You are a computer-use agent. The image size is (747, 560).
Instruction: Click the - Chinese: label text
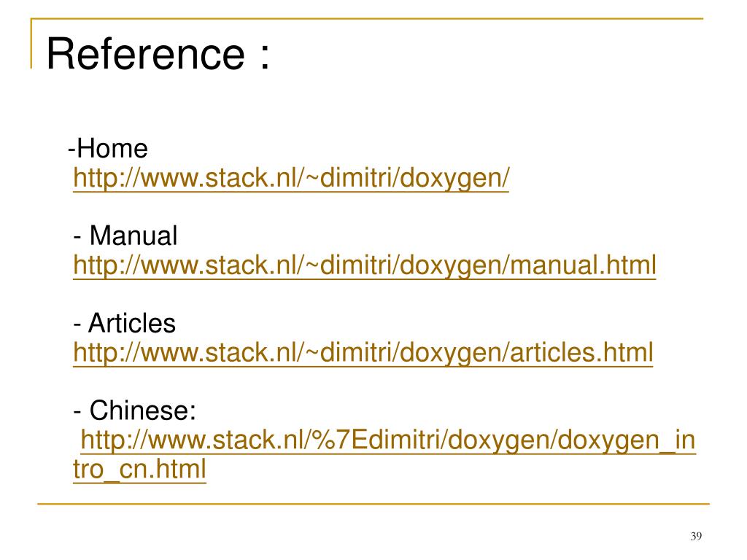[x=135, y=411]
